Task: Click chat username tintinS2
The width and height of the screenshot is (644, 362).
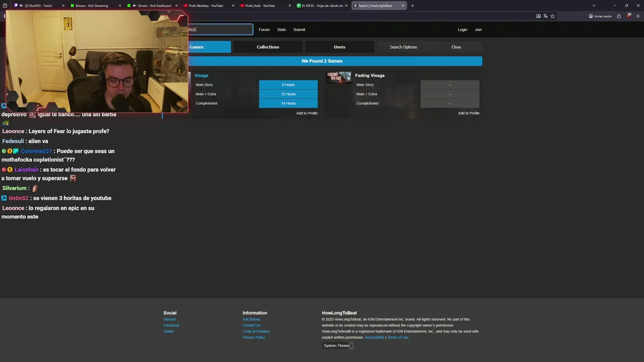Action: pos(19,198)
